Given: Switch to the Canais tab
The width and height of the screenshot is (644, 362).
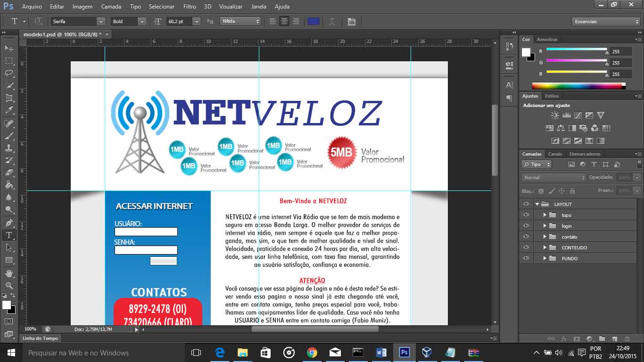Looking at the screenshot, I should 555,154.
